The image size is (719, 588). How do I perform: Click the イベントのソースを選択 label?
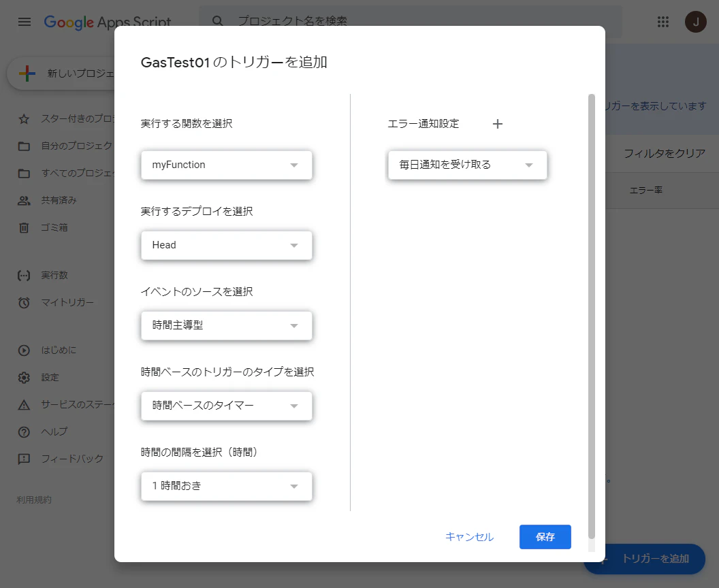point(197,291)
